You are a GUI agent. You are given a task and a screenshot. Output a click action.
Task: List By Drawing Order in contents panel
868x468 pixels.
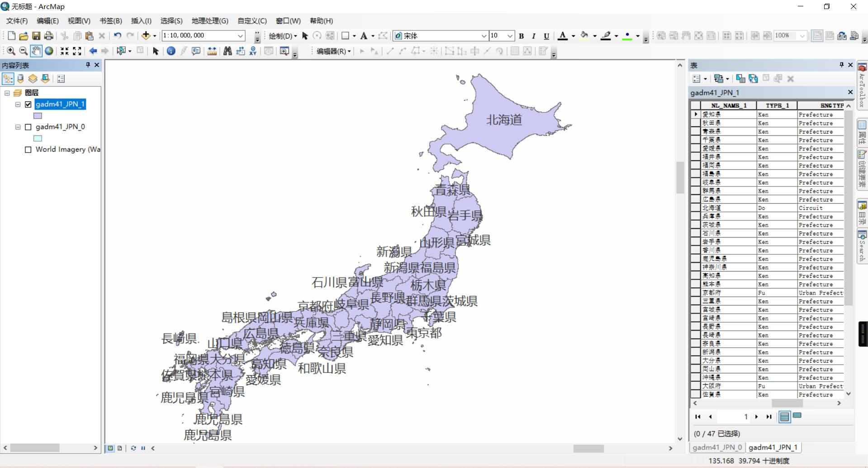tap(8, 79)
